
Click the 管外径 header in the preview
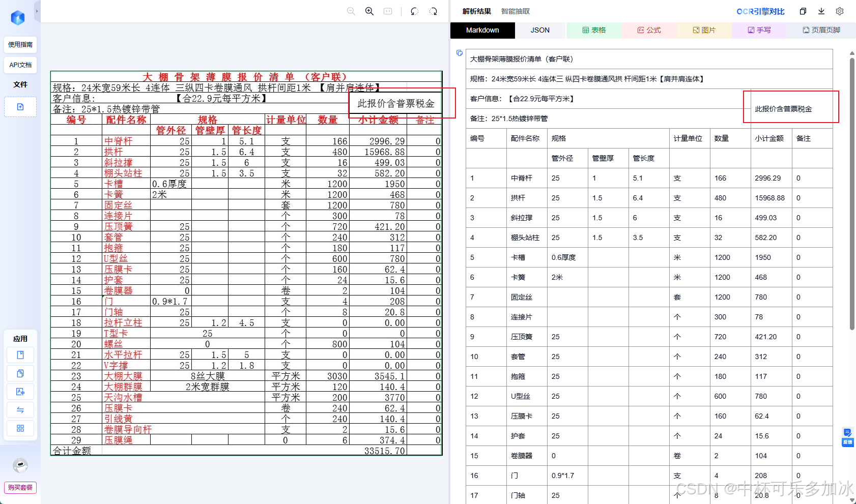170,130
